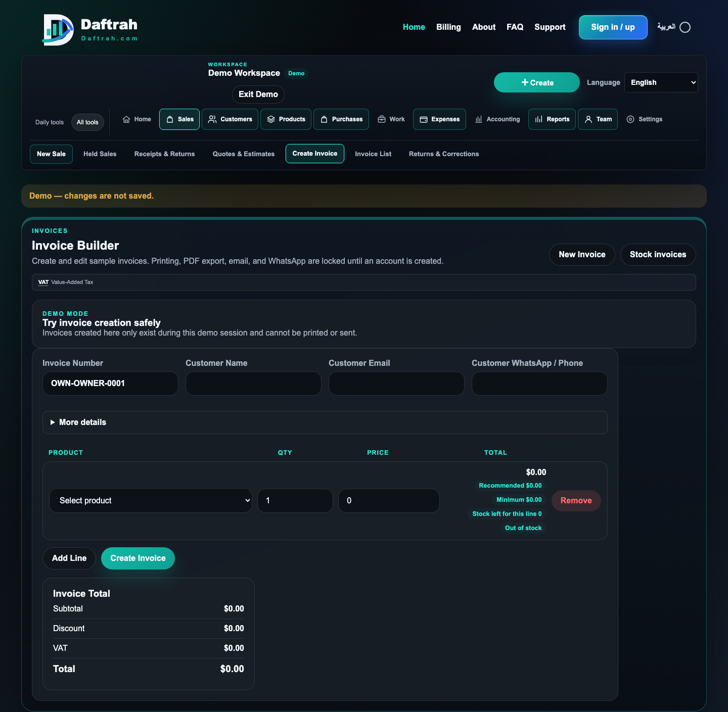Open the Support navigation link
Viewport: 728px width, 712px height.
(x=550, y=27)
